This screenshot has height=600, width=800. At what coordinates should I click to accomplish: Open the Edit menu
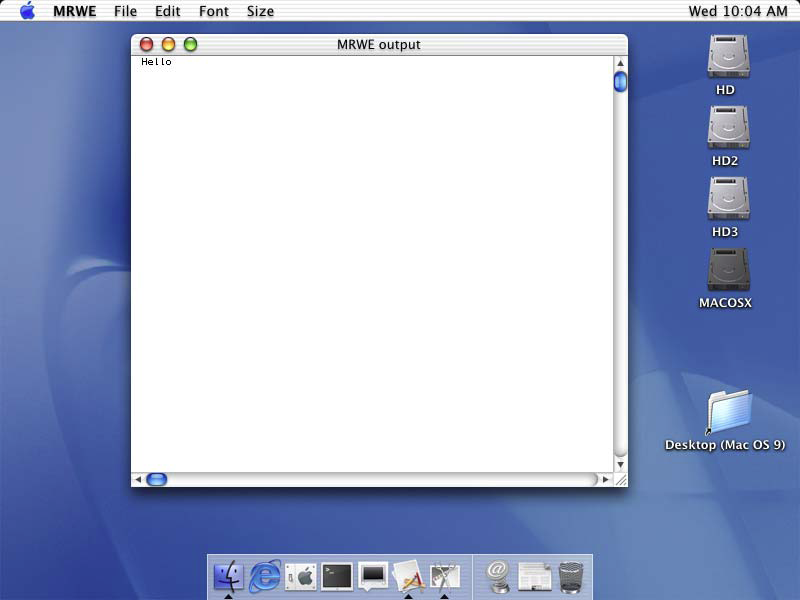tap(167, 11)
